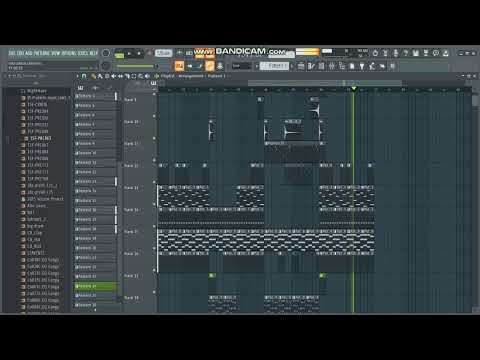Select the green highlighted pattern in picker

(x=95, y=286)
